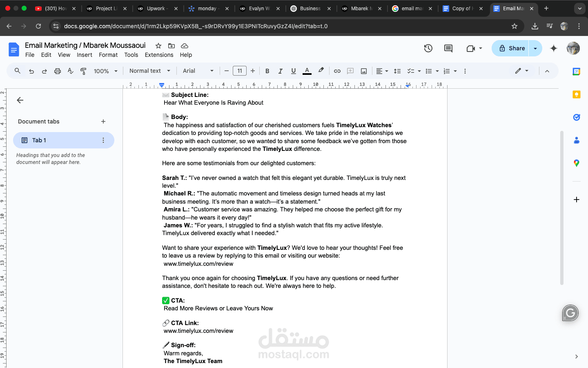Screen dimensions: 588x368
Task: Bookmark this page in Chrome
Action: (514, 26)
